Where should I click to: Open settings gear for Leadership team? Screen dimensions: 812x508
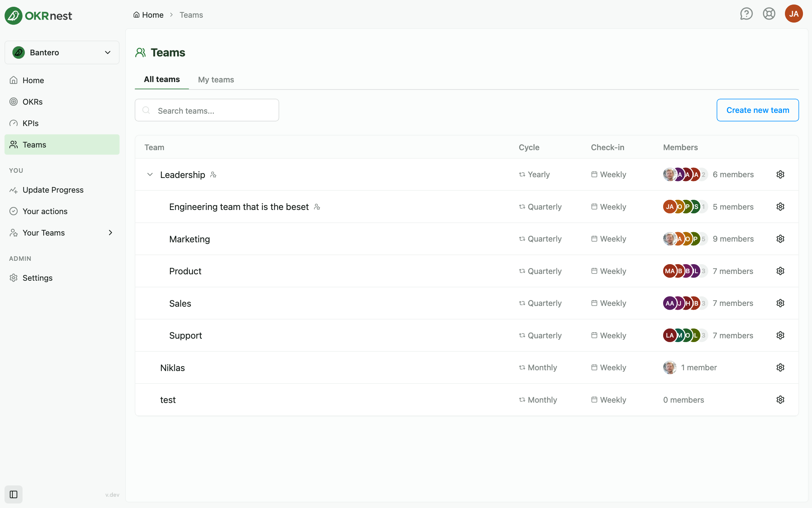[780, 175]
